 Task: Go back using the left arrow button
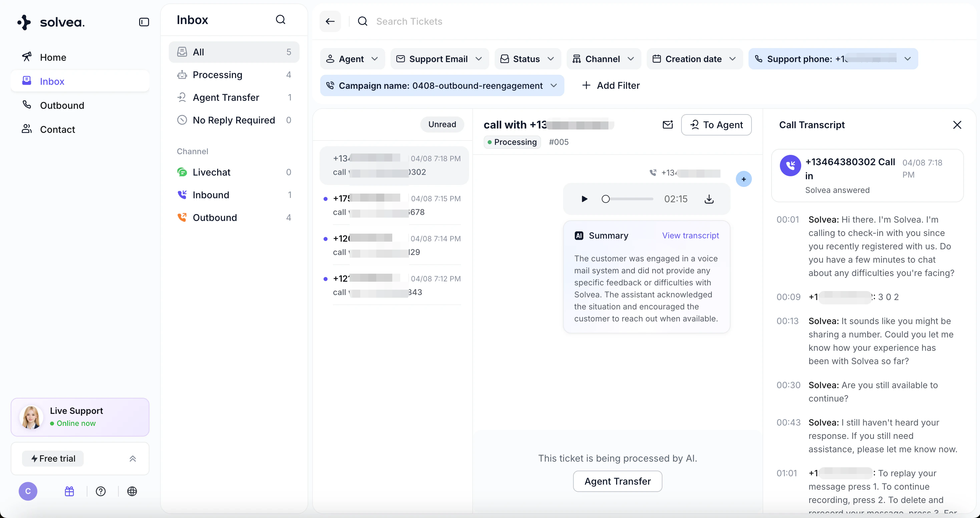click(330, 21)
